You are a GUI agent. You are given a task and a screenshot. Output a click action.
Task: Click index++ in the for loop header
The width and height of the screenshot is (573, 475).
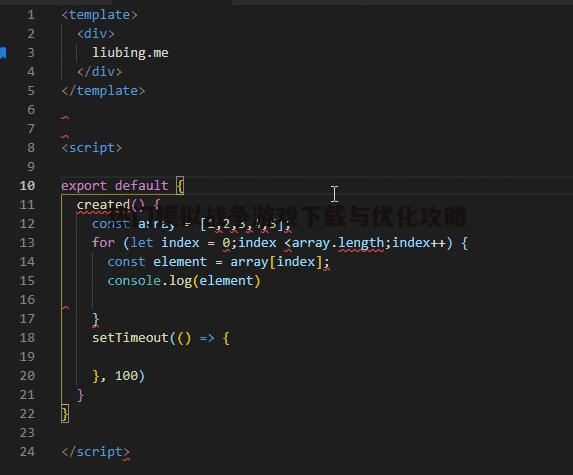click(x=418, y=243)
